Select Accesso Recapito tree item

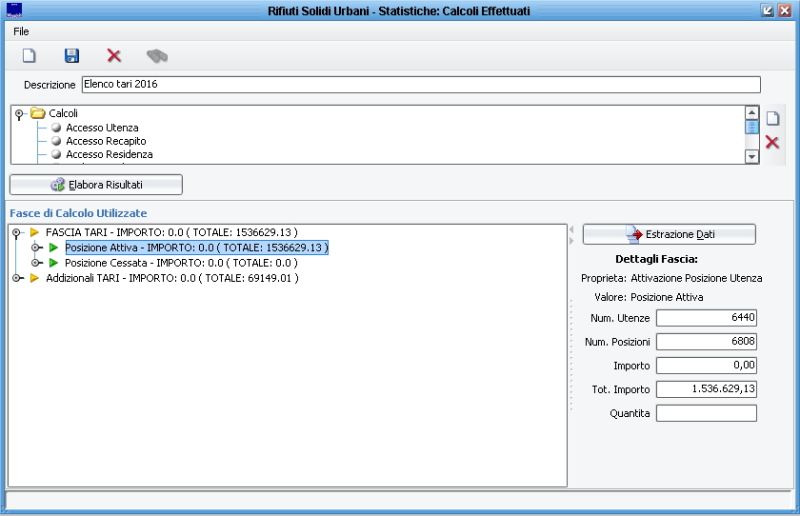pos(106,141)
